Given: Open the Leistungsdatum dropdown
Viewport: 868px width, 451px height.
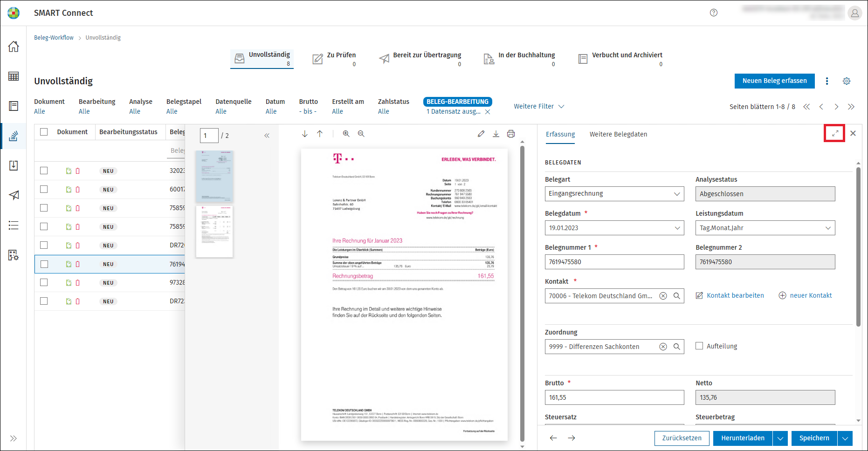Looking at the screenshot, I should click(765, 228).
